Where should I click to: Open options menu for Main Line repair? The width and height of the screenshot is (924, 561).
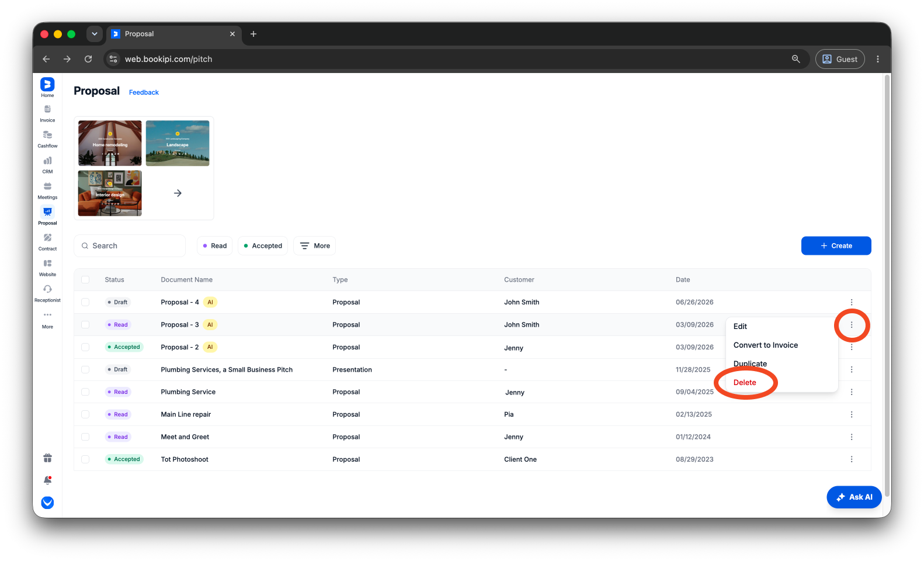tap(852, 414)
